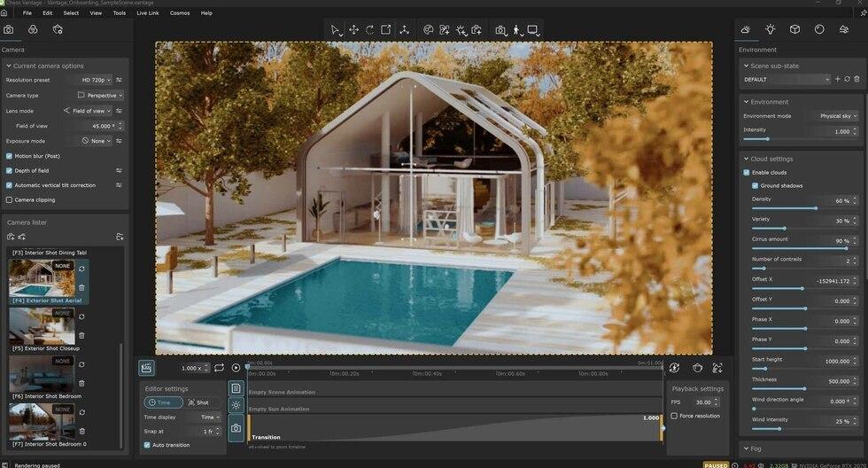The image size is (868, 468).
Task: Toggle Enable clouds checkbox
Action: [746, 172]
